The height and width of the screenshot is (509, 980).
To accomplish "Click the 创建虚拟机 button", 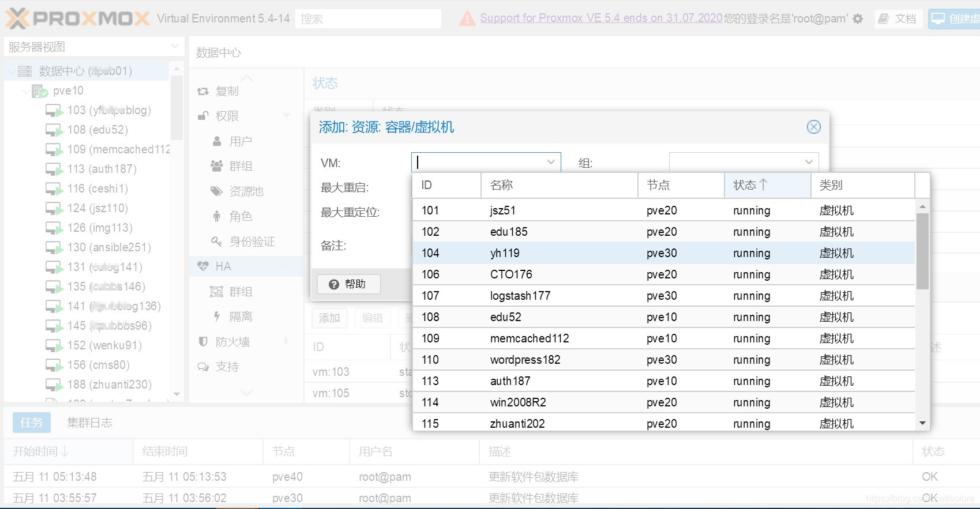I will pos(954,18).
